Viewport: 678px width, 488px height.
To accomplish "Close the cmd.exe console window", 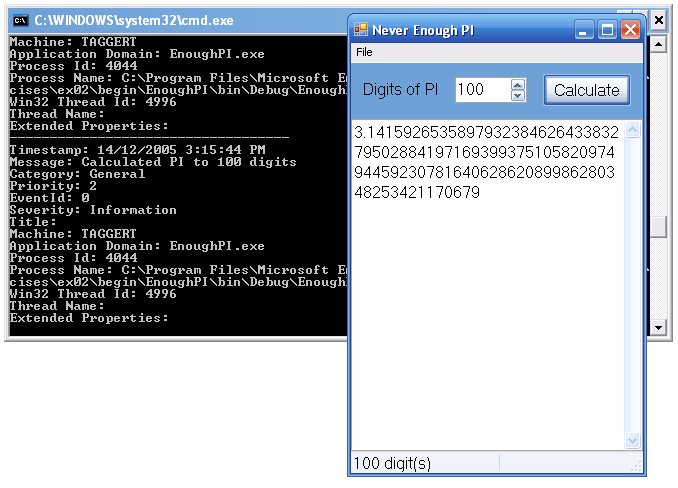I will 658,20.
